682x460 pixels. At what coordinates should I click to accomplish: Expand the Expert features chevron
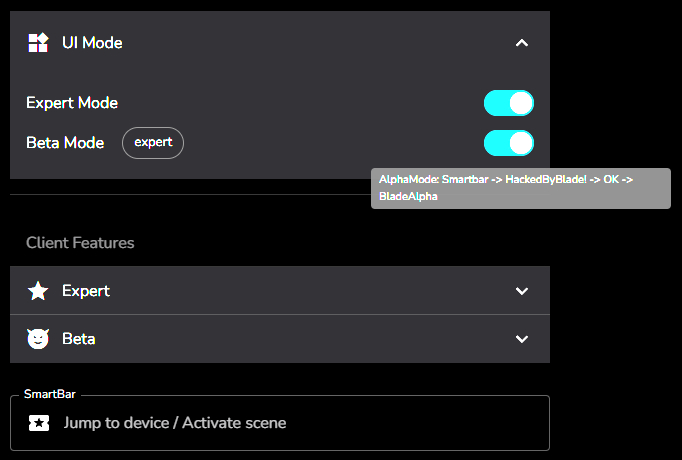522,291
